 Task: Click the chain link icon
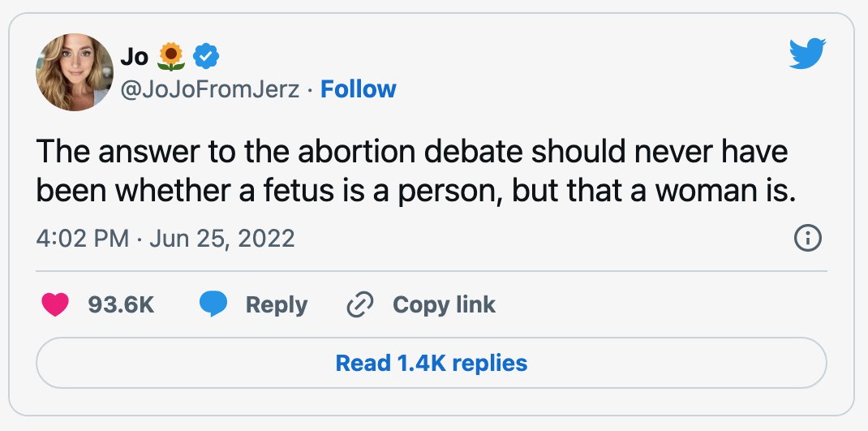pyautogui.click(x=360, y=304)
